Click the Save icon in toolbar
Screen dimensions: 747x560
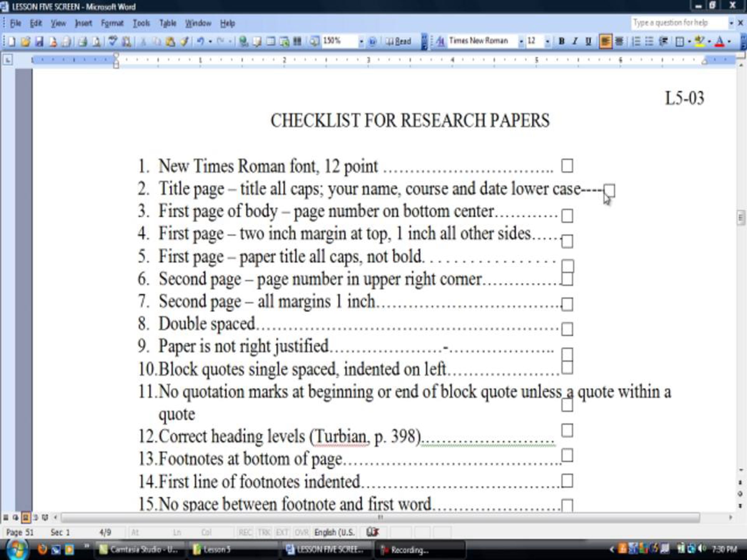pyautogui.click(x=39, y=41)
